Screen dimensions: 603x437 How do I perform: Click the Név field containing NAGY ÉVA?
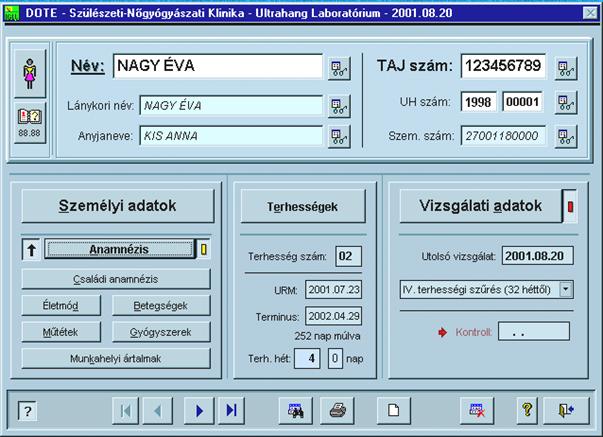[218, 66]
